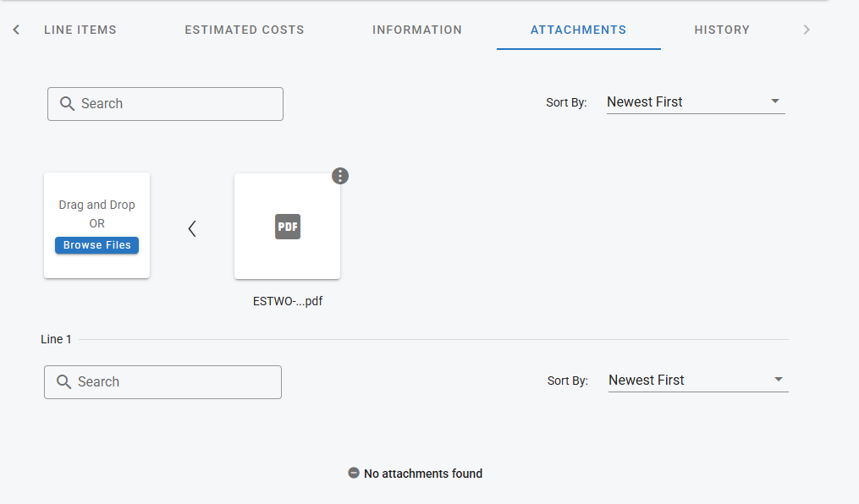Show the History tab

click(x=722, y=30)
